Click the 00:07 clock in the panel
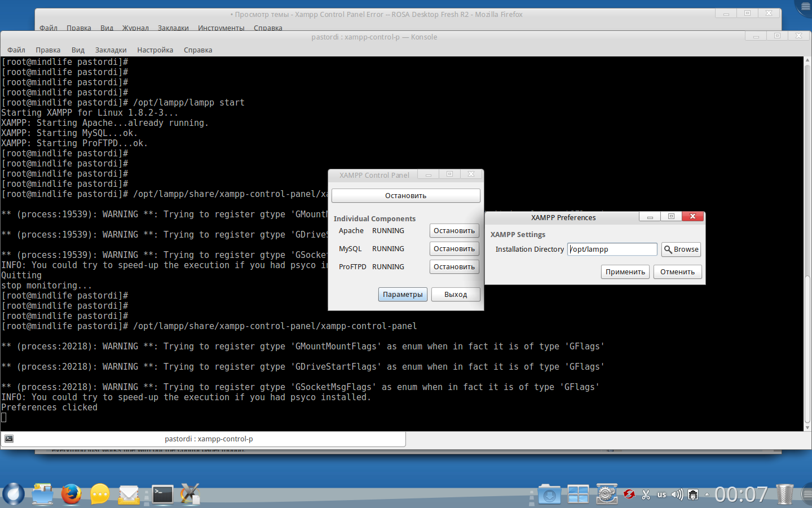The height and width of the screenshot is (508, 812). tap(741, 494)
